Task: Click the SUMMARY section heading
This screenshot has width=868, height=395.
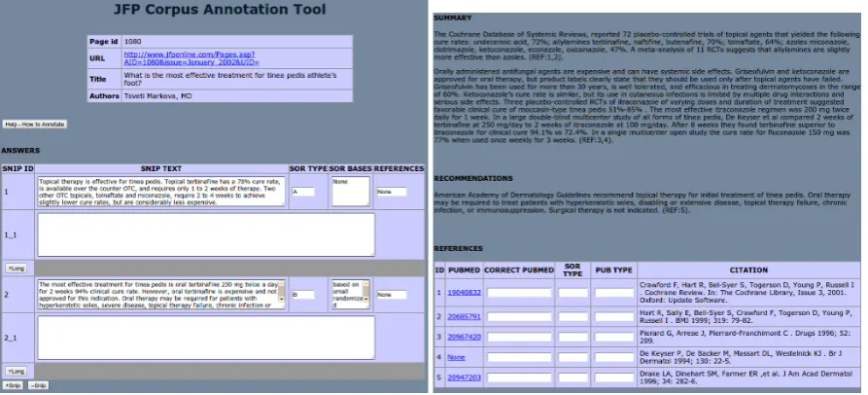Action: [452, 18]
